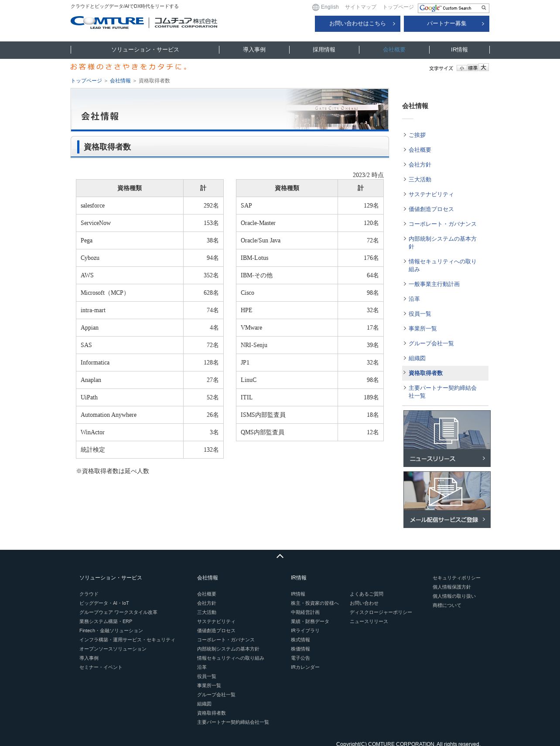
Task: Open footer link 中期経営計画
Action: [305, 612]
